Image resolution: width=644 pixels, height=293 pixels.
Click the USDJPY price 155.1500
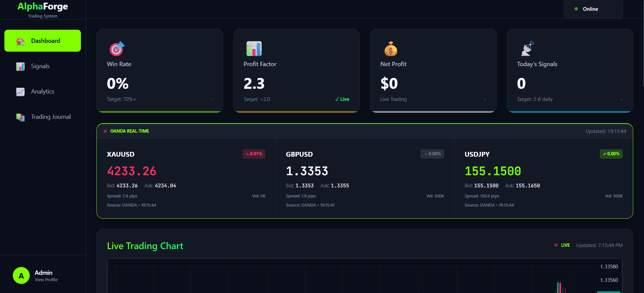[493, 171]
